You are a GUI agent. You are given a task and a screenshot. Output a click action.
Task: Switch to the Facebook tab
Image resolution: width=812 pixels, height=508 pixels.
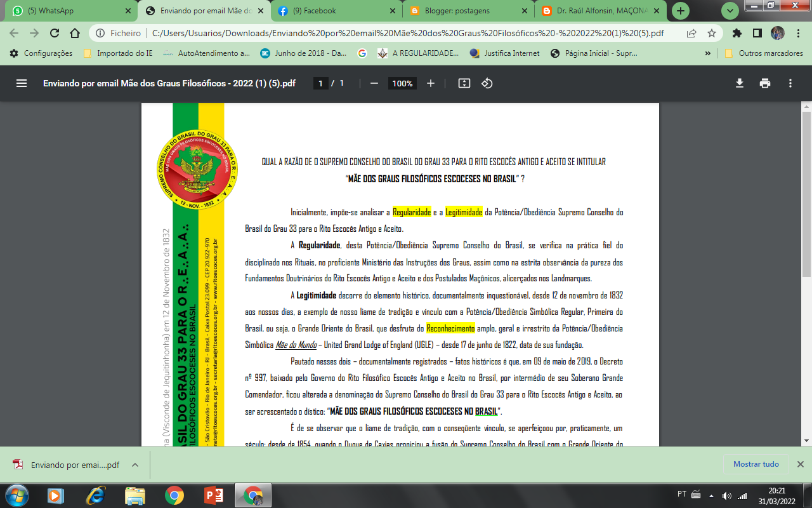tap(336, 11)
